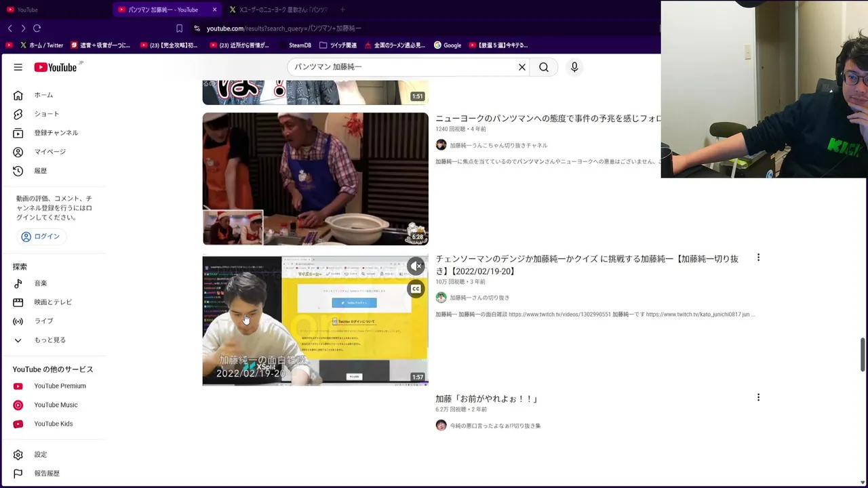Click the site settings icon beside the URL
The width and height of the screenshot is (868, 488).
(197, 28)
